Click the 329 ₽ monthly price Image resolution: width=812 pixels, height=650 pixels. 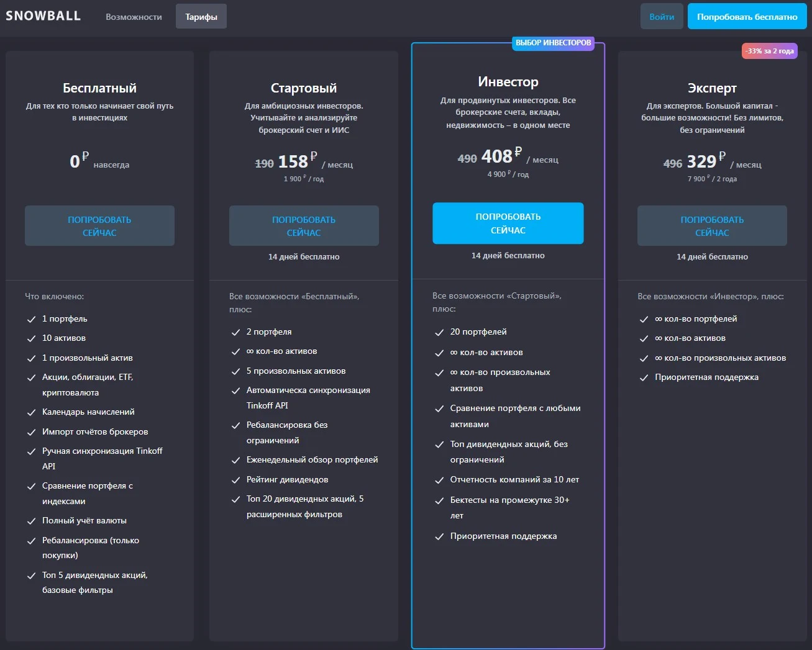(x=706, y=161)
